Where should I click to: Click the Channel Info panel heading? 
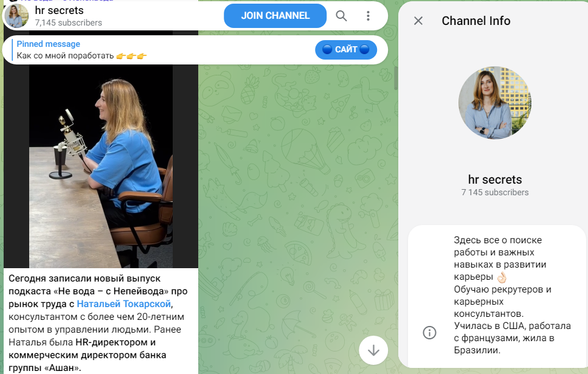(476, 21)
